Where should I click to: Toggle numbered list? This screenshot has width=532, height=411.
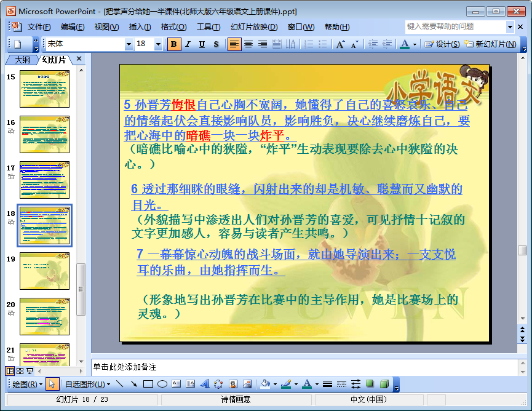[308, 44]
